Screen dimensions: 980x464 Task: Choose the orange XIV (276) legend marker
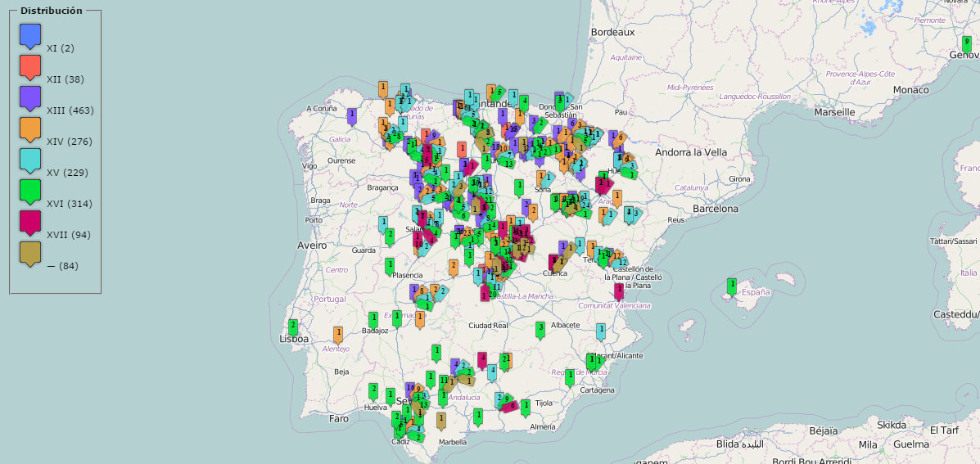[30, 128]
